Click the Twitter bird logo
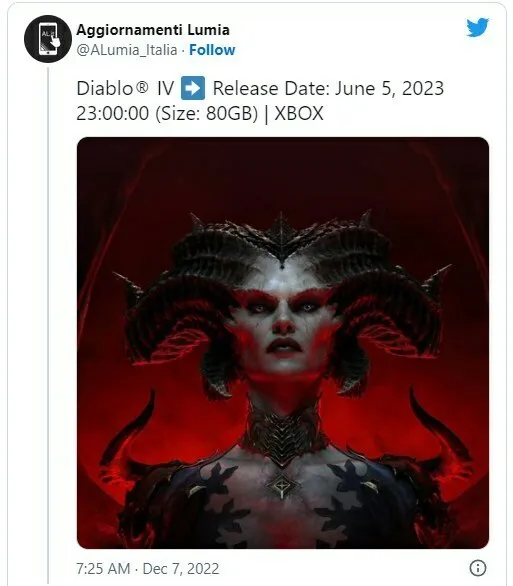The width and height of the screenshot is (513, 586). (477, 27)
